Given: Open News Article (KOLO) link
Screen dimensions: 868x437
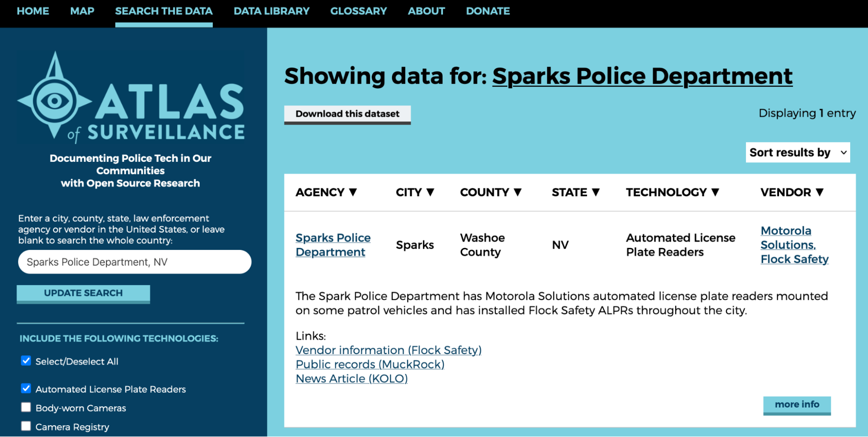Looking at the screenshot, I should (352, 378).
